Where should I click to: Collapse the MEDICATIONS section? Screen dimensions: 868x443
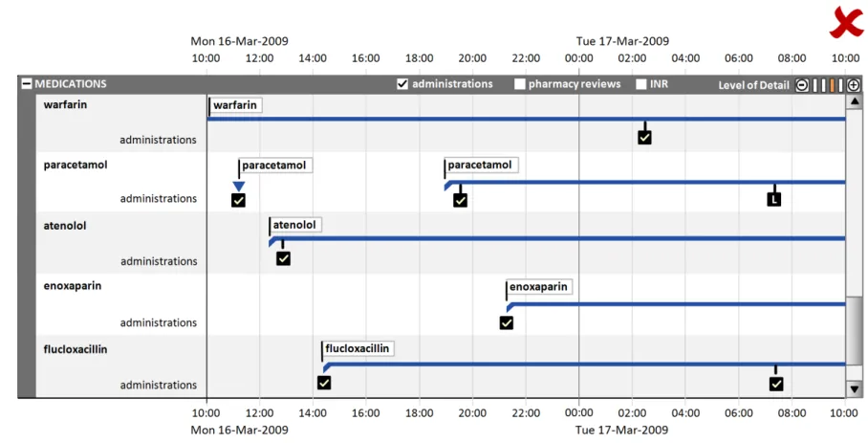pyautogui.click(x=27, y=84)
